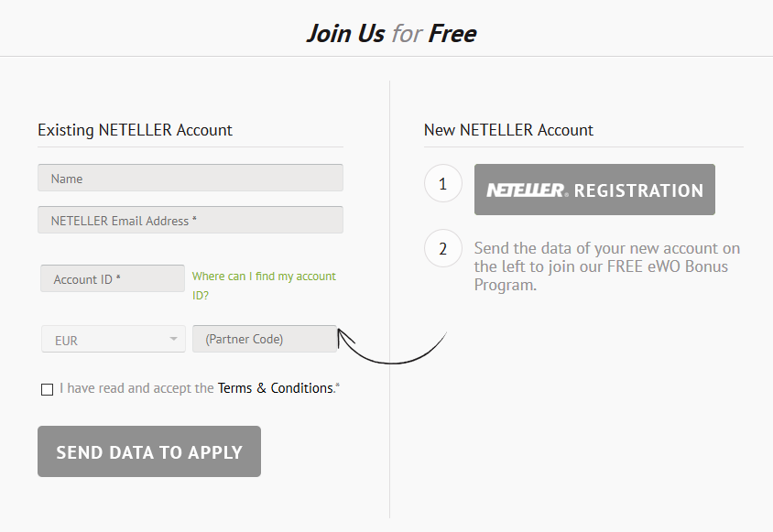The height and width of the screenshot is (532, 773).
Task: Tick the Terms & Conditions checkbox
Action: click(x=48, y=389)
